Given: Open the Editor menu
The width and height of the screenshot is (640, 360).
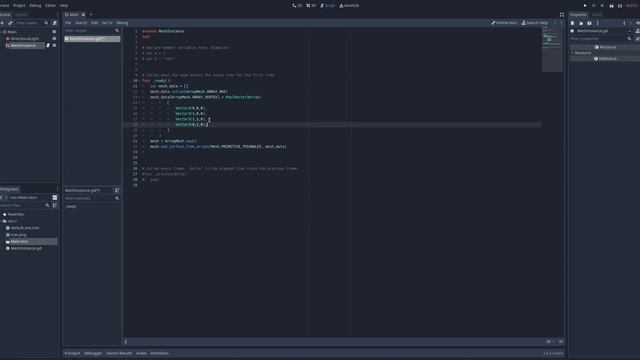Looking at the screenshot, I should [x=50, y=6].
